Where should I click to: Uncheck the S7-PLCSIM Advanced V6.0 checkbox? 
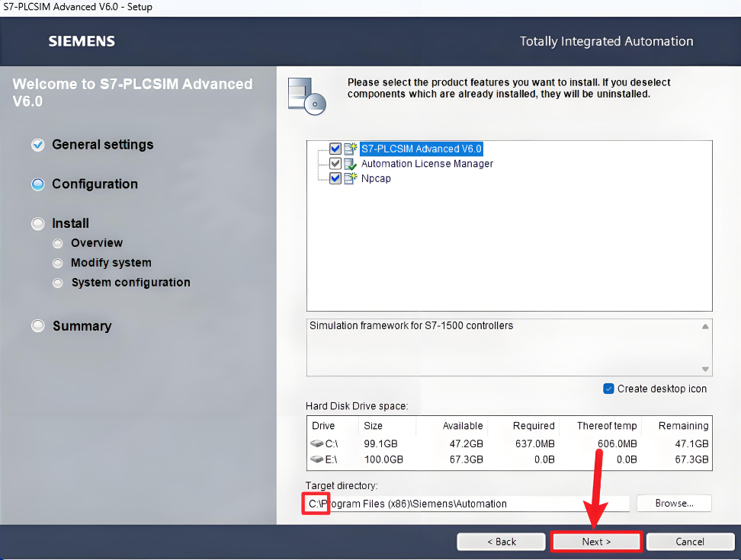(335, 149)
